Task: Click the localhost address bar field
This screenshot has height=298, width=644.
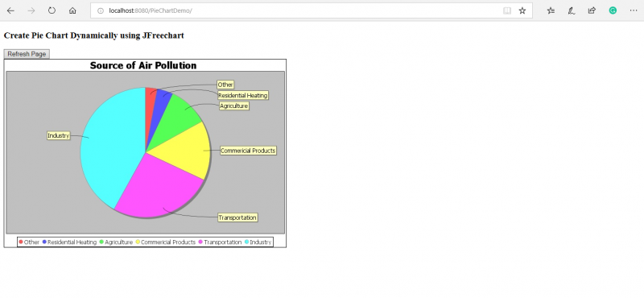Action: (x=312, y=10)
